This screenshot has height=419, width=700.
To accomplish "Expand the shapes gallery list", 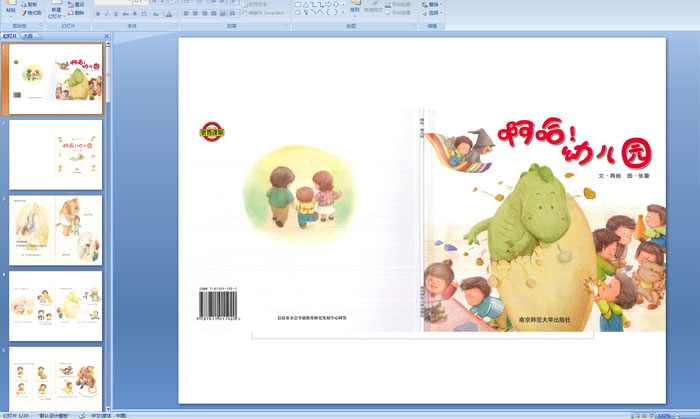I will click(343, 12).
